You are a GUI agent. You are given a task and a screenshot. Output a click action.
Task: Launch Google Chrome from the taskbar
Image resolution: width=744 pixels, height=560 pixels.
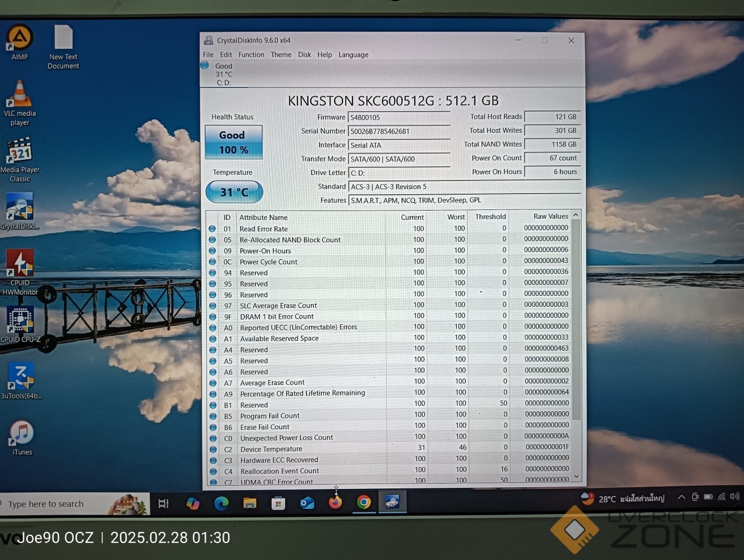click(364, 502)
